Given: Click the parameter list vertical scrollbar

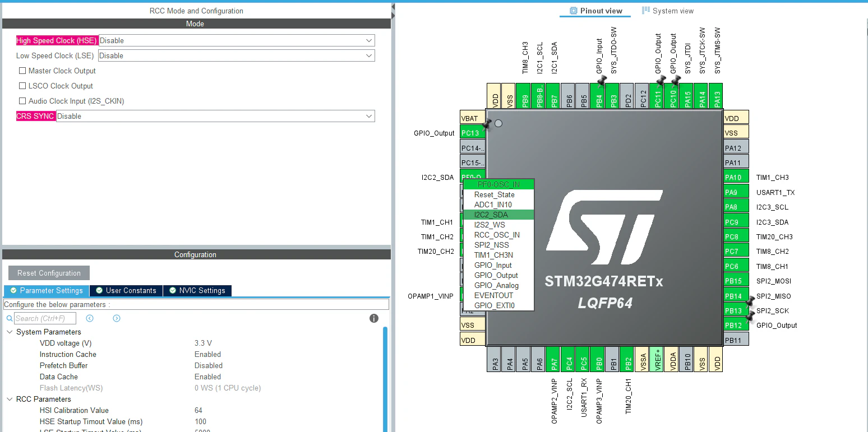Looking at the screenshot, I should tap(385, 379).
